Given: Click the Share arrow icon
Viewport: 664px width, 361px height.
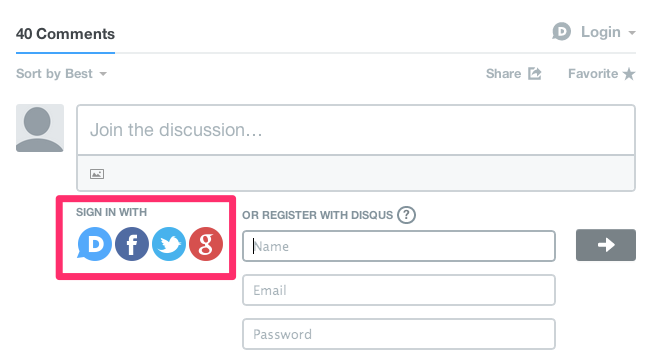Looking at the screenshot, I should 535,73.
